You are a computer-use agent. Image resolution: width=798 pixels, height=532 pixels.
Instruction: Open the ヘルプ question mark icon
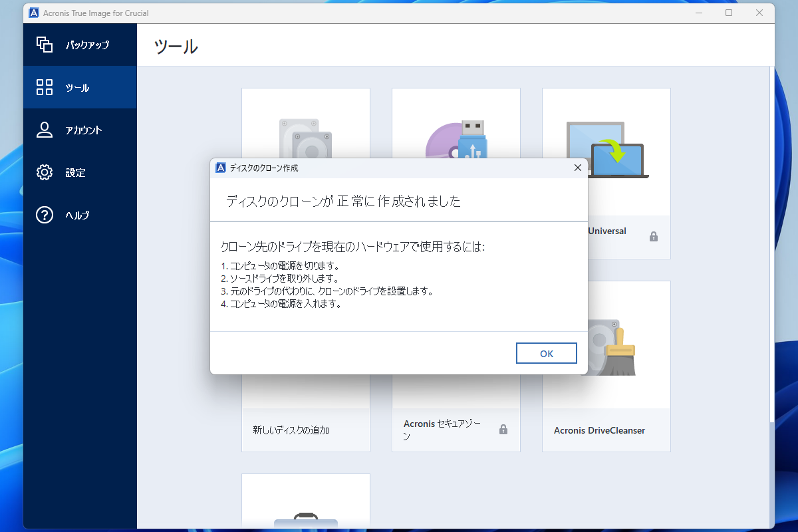tap(44, 214)
